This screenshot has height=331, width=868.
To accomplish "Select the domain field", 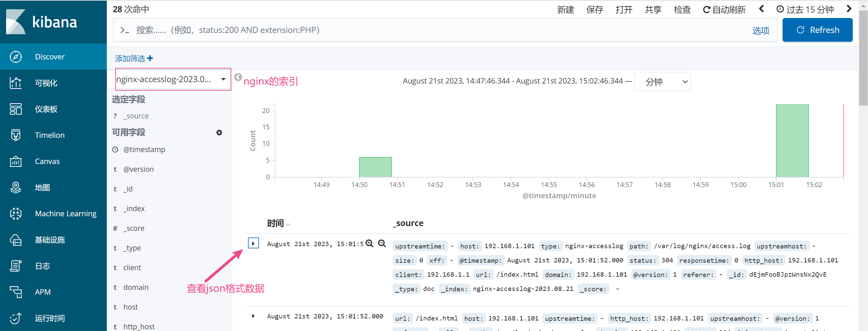I will coord(136,287).
